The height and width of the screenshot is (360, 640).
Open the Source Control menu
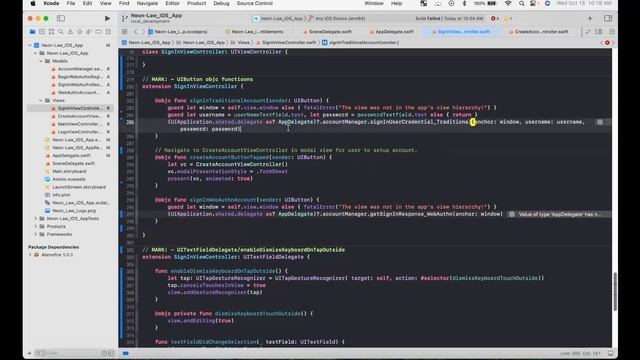tap(255, 3)
